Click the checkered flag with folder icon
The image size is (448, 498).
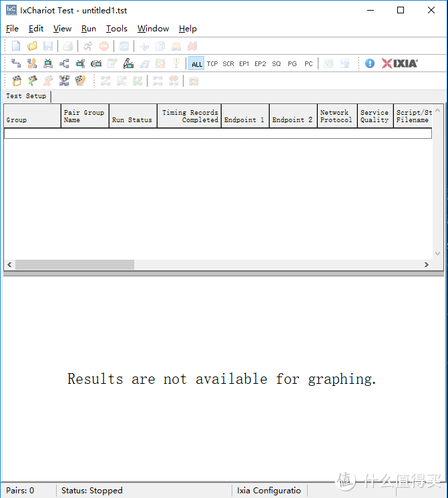[17, 81]
